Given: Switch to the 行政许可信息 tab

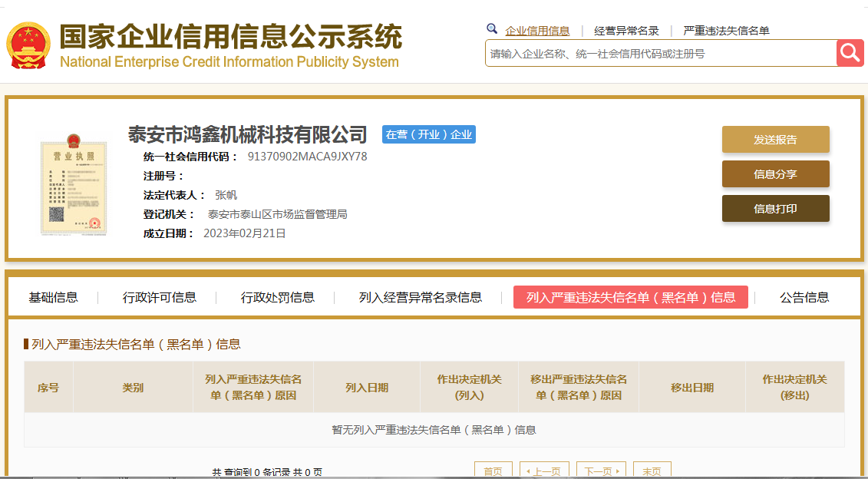Looking at the screenshot, I should point(160,297).
